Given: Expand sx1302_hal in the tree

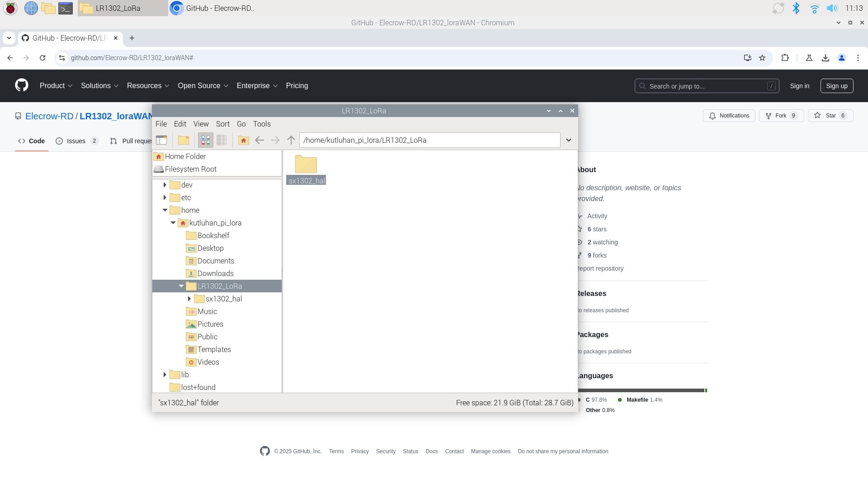Looking at the screenshot, I should pos(189,299).
